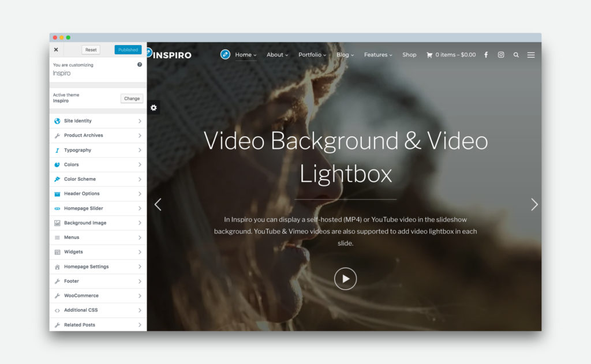The width and height of the screenshot is (591, 364).
Task: Click the Color Scheme pin icon
Action: [x=57, y=179]
